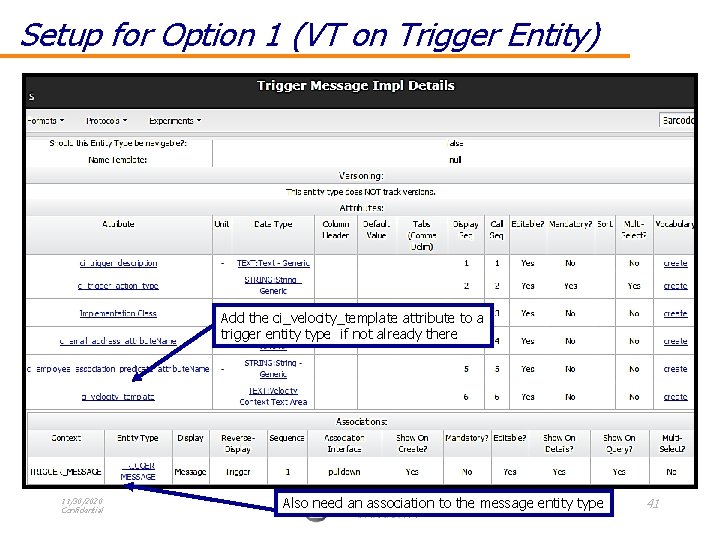
Task: Click the ci_employee_association_predicate_attributeName attribute
Action: 118,369
